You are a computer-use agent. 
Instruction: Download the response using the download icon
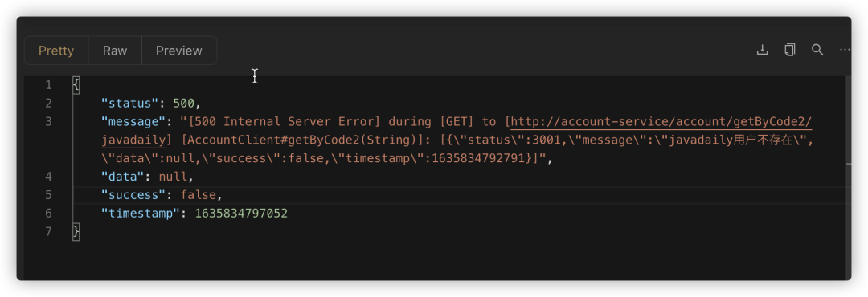coord(762,50)
